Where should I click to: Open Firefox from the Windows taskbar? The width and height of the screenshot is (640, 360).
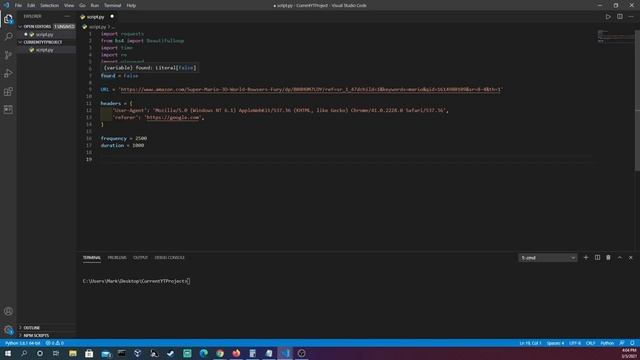(236, 353)
